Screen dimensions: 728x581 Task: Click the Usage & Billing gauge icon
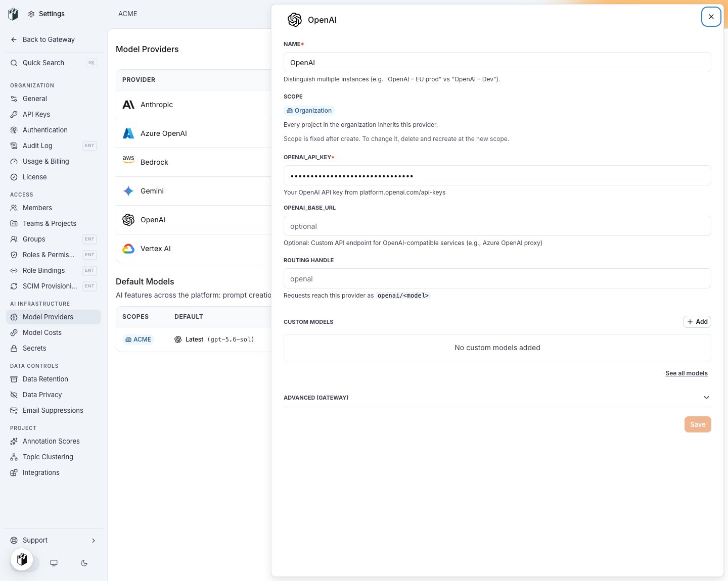(x=14, y=161)
